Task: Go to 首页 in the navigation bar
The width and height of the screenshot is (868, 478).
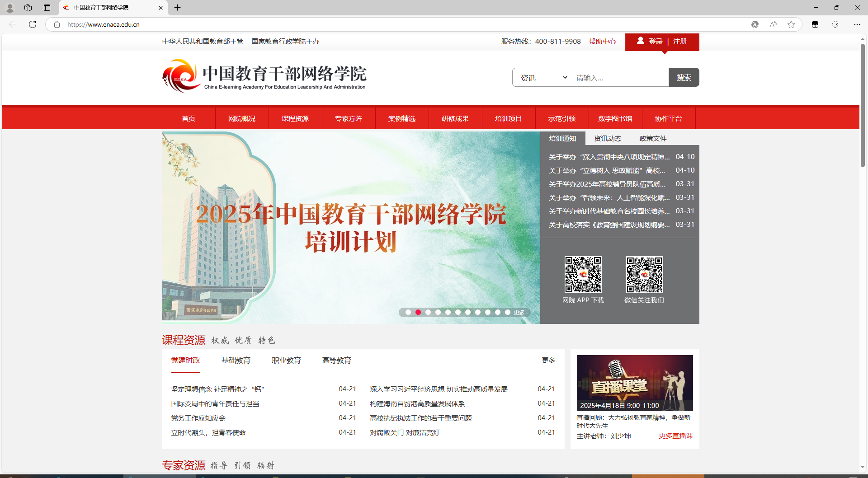Action: click(189, 118)
